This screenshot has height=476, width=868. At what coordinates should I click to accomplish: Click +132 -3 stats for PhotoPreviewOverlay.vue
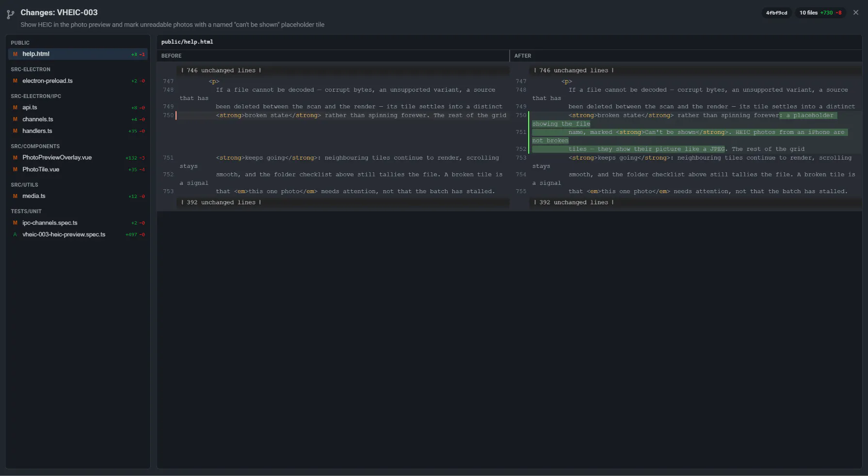point(135,158)
